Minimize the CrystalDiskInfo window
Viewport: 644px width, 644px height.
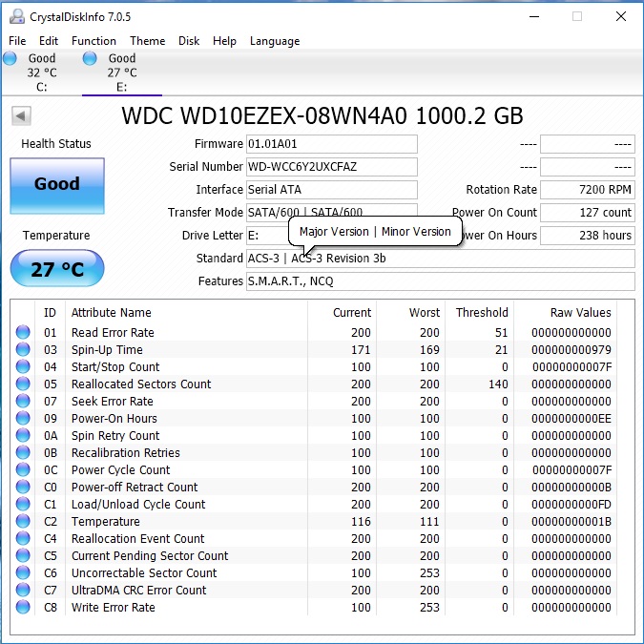pos(534,17)
